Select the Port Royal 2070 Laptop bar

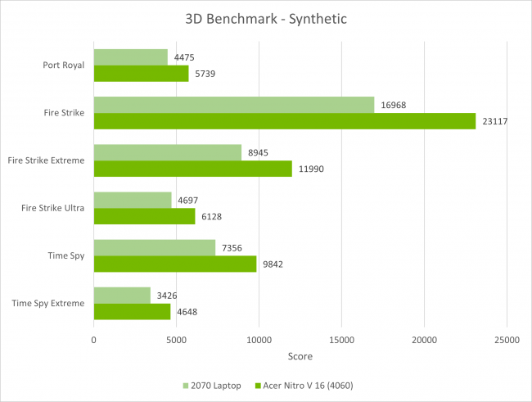[131, 57]
